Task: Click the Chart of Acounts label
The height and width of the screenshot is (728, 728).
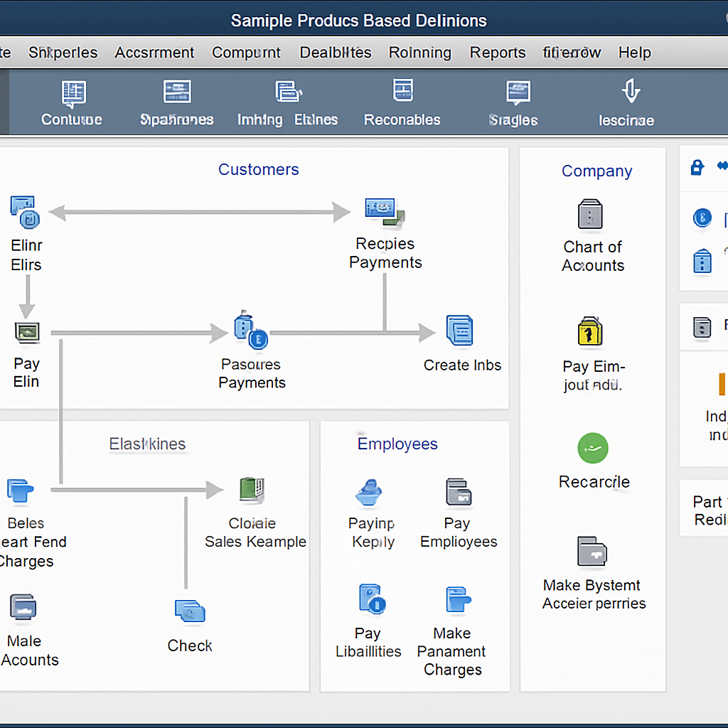Action: click(593, 256)
